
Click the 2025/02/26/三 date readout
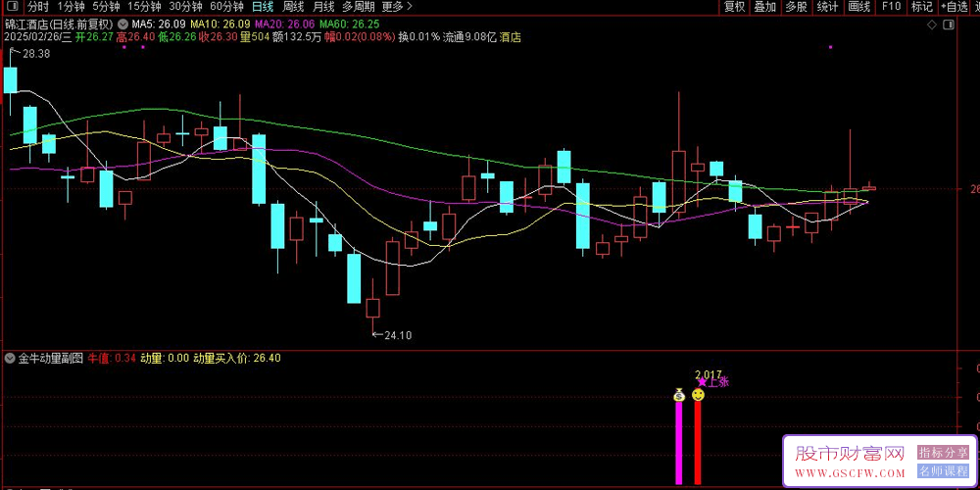pyautogui.click(x=38, y=37)
